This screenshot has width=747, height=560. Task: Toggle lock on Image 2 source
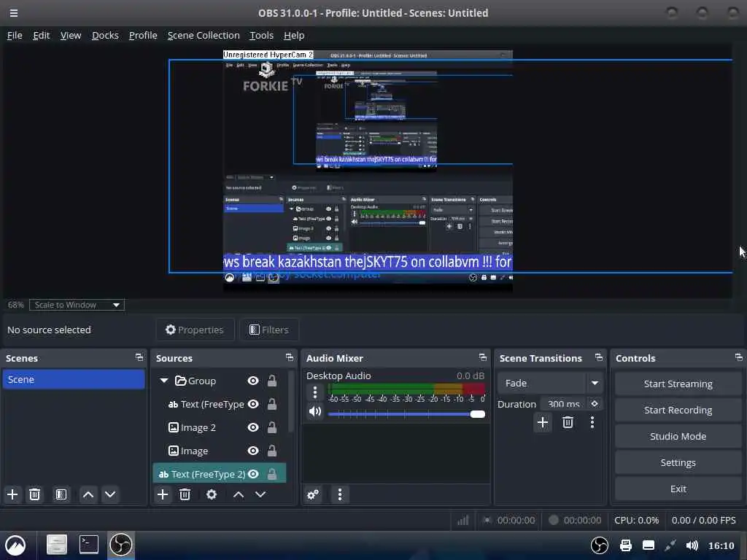click(x=272, y=427)
